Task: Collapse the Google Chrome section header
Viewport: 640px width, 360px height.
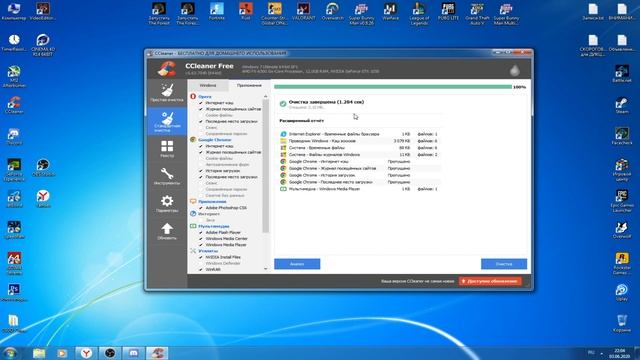Action: coord(215,140)
